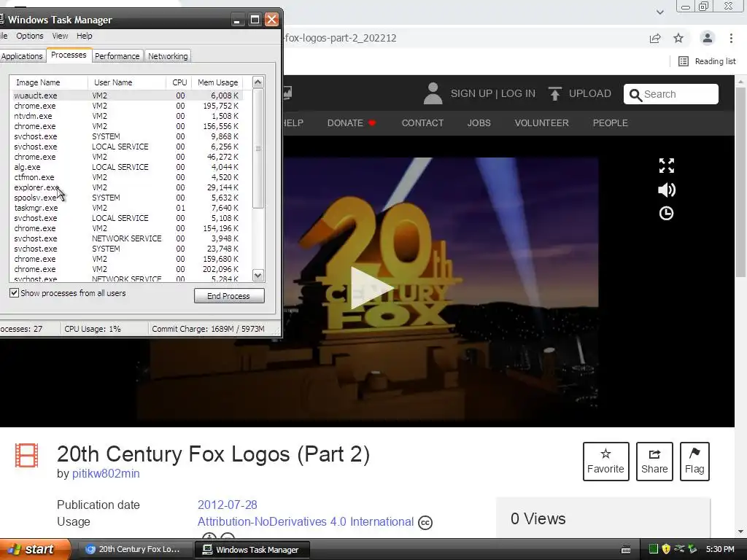This screenshot has width=747, height=560.
Task: Select explorer.exe process row
Action: [x=126, y=187]
